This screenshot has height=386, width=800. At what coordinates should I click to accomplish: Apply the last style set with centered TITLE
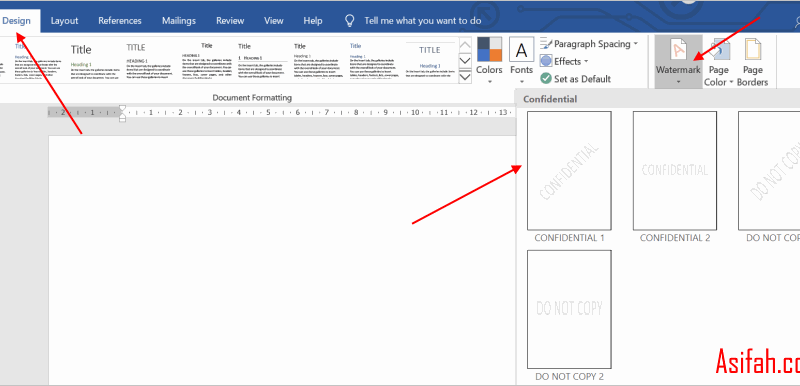430,60
